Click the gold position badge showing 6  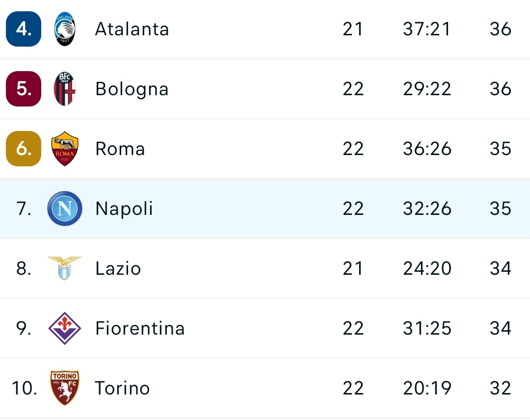23,149
